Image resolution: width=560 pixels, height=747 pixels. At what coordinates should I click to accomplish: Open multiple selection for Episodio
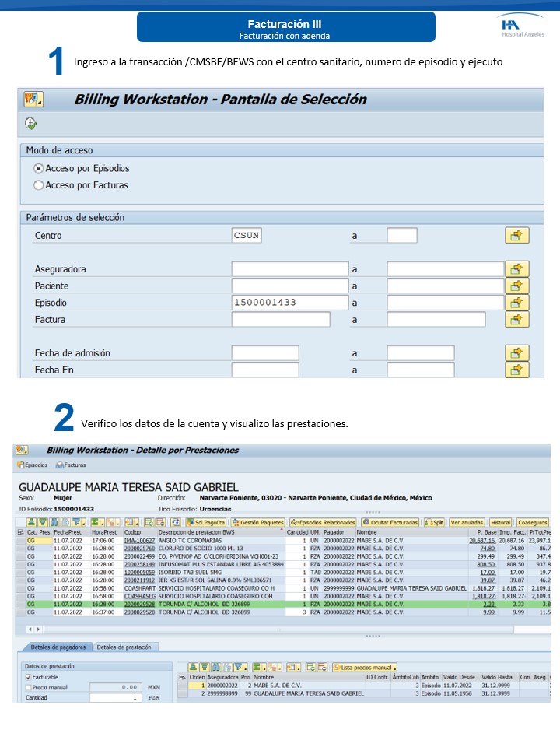click(x=517, y=303)
